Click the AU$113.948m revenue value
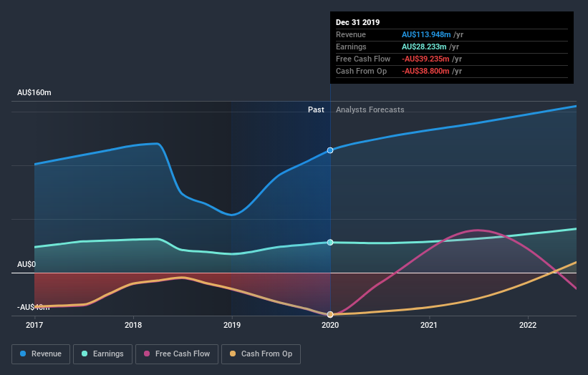The width and height of the screenshot is (588, 375). coord(426,35)
